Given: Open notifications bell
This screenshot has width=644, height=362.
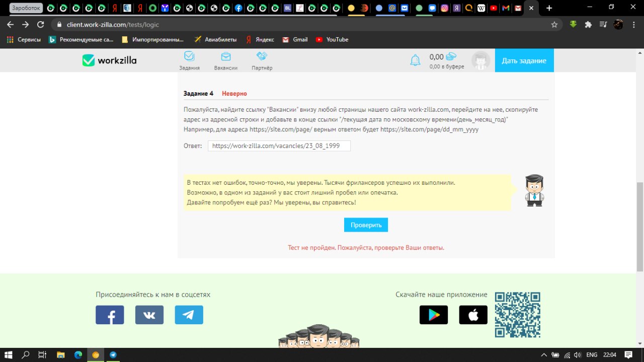Looking at the screenshot, I should point(415,60).
